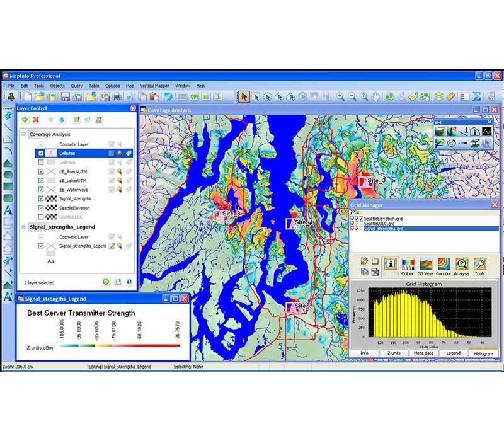The image size is (504, 436).
Task: Switch to the Histogram tab
Action: (483, 353)
